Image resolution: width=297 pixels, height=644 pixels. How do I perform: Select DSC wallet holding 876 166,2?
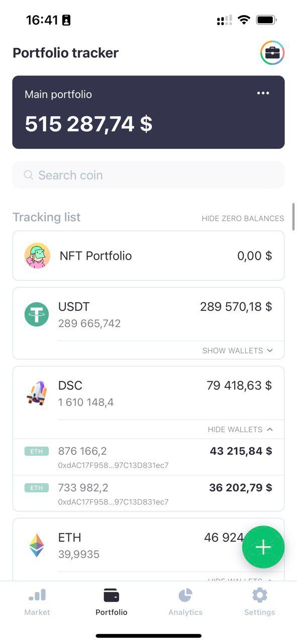pos(148,457)
